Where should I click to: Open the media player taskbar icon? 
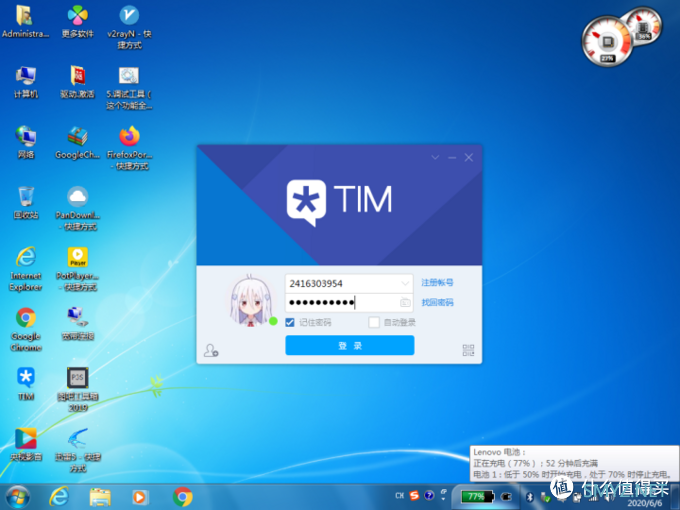click(140, 497)
